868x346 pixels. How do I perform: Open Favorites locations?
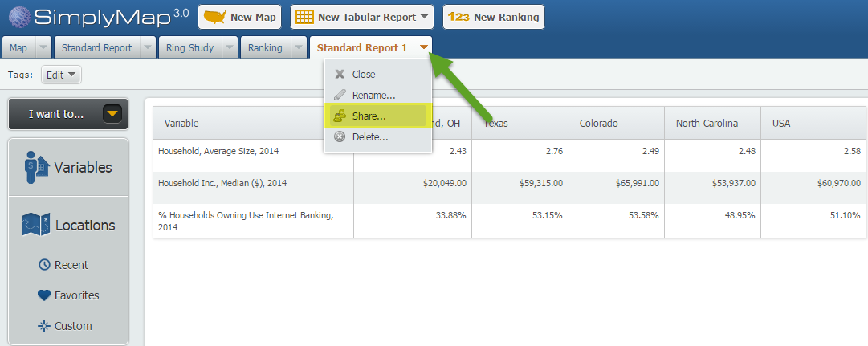pos(68,295)
